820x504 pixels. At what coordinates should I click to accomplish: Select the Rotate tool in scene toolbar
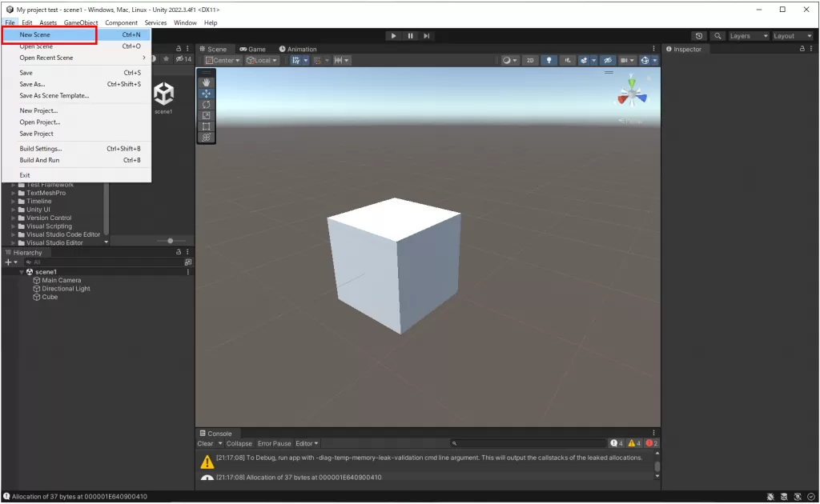(x=206, y=105)
